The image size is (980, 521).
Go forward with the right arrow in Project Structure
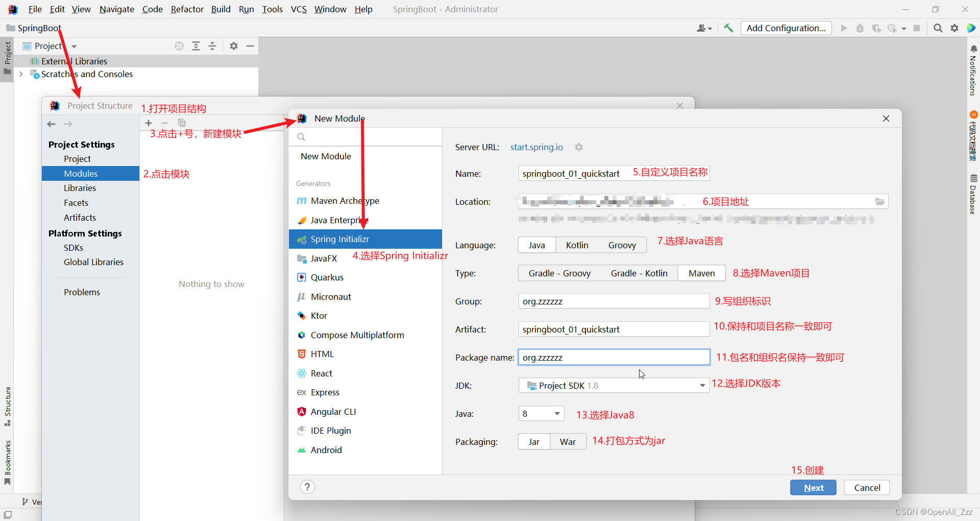68,124
